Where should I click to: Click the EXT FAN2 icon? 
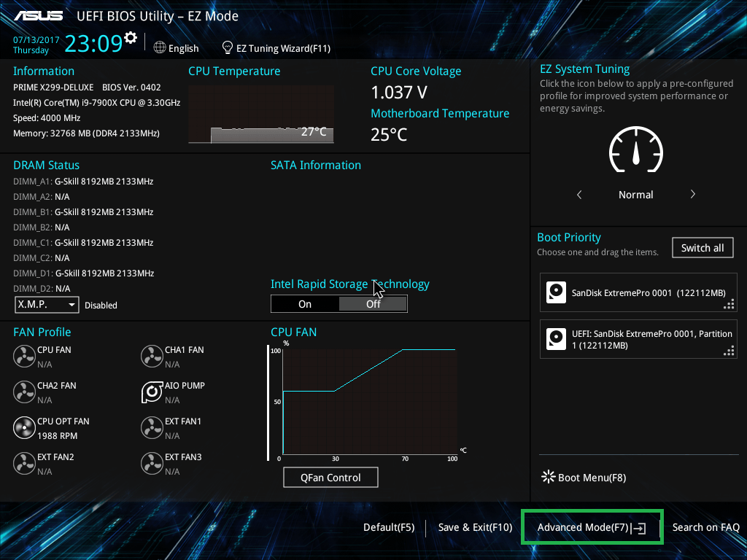(24, 463)
